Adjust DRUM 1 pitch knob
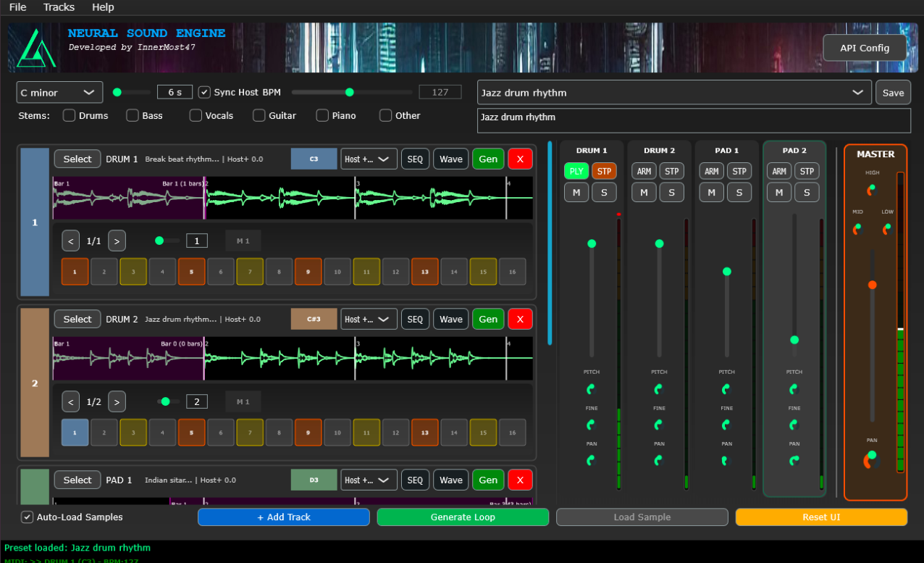 [591, 389]
